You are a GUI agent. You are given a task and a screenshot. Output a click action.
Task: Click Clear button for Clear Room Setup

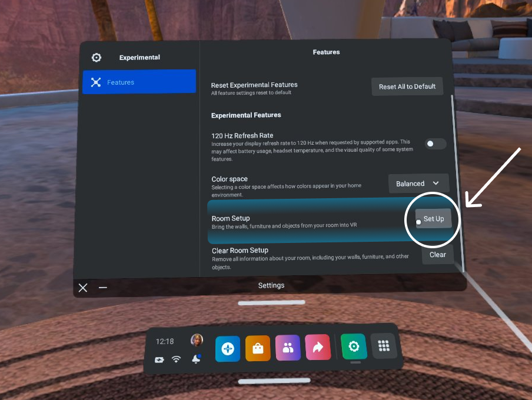pyautogui.click(x=437, y=255)
